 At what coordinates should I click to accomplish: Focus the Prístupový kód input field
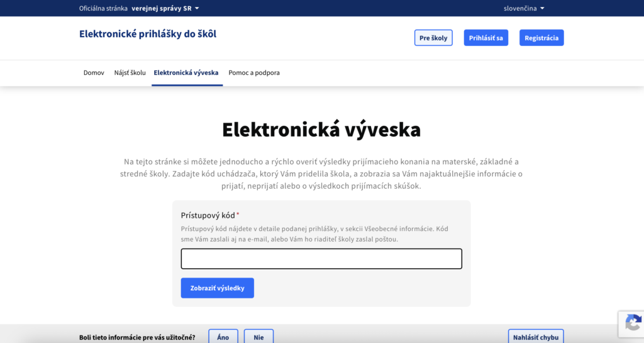point(321,259)
